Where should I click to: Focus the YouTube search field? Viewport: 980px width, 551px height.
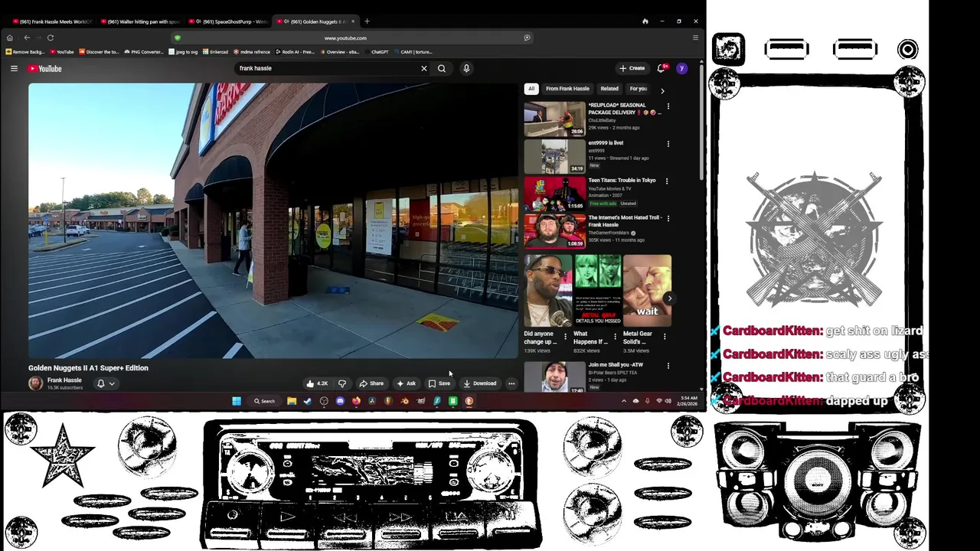coord(328,69)
